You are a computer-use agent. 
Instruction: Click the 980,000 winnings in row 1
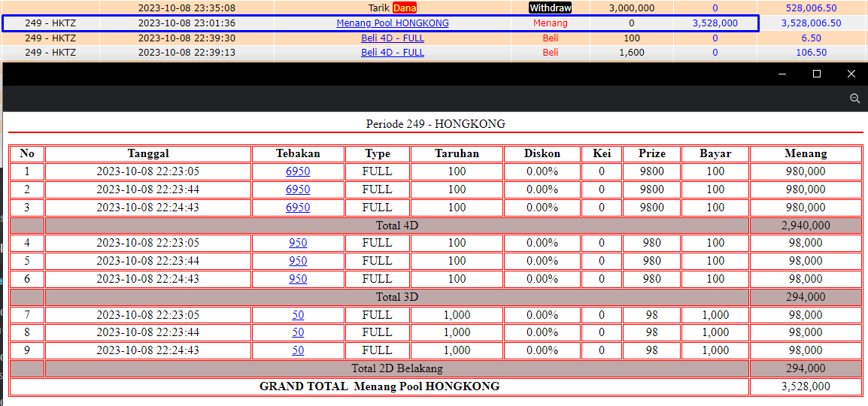[x=806, y=171]
